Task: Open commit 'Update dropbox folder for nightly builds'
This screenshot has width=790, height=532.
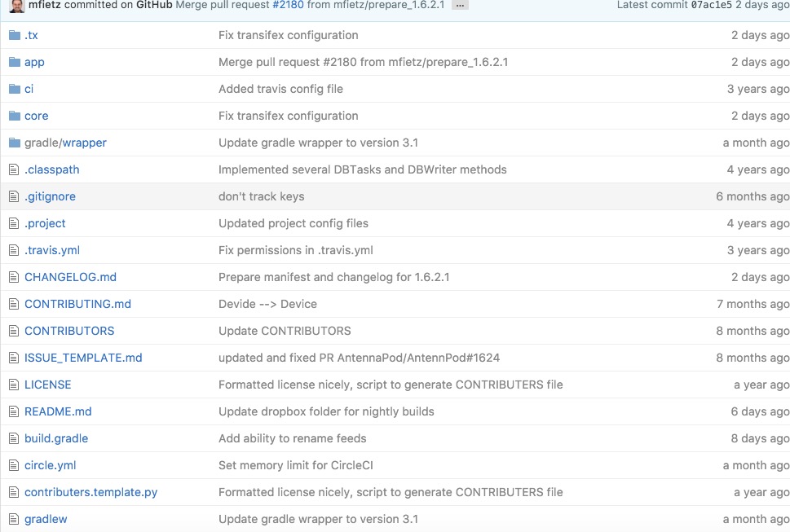Action: pos(326,411)
